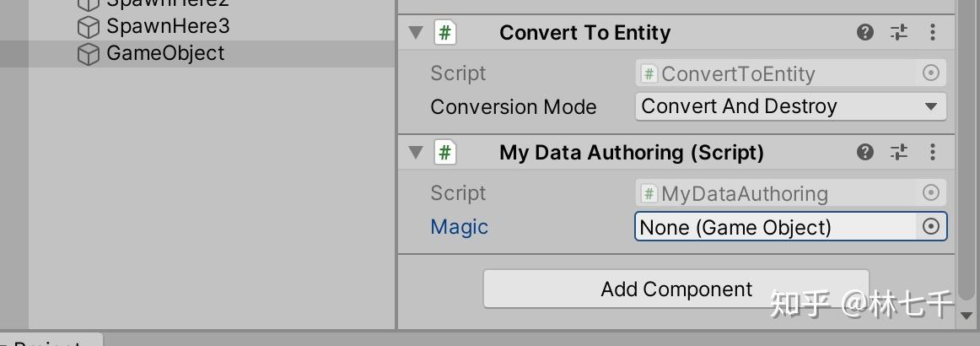The height and width of the screenshot is (346, 980).
Task: Collapse the My Data Authoring component
Action: 415,153
